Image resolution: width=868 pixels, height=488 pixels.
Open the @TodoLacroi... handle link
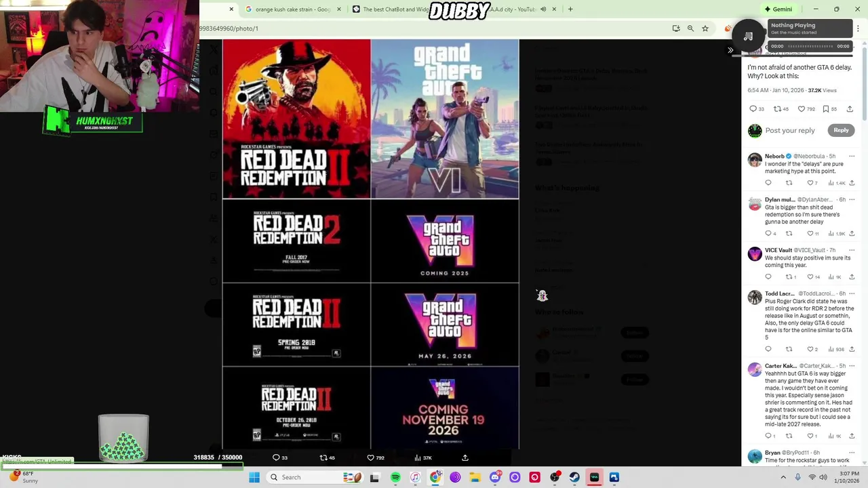[816, 294]
